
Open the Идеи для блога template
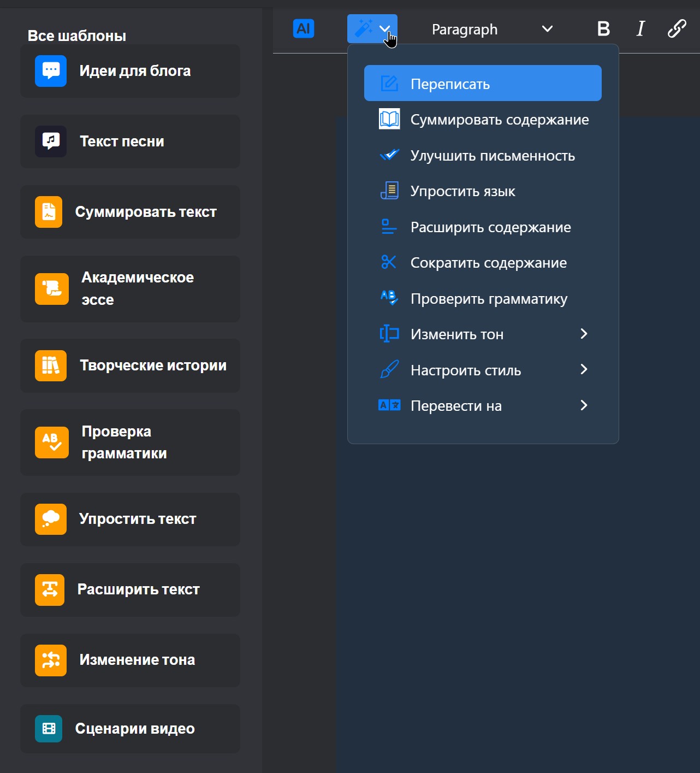pyautogui.click(x=130, y=71)
